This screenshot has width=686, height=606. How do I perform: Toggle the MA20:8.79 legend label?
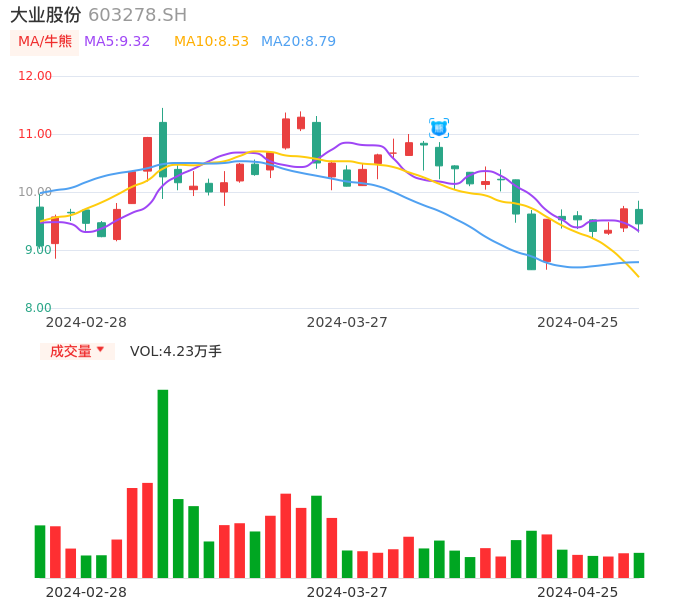pyautogui.click(x=298, y=42)
